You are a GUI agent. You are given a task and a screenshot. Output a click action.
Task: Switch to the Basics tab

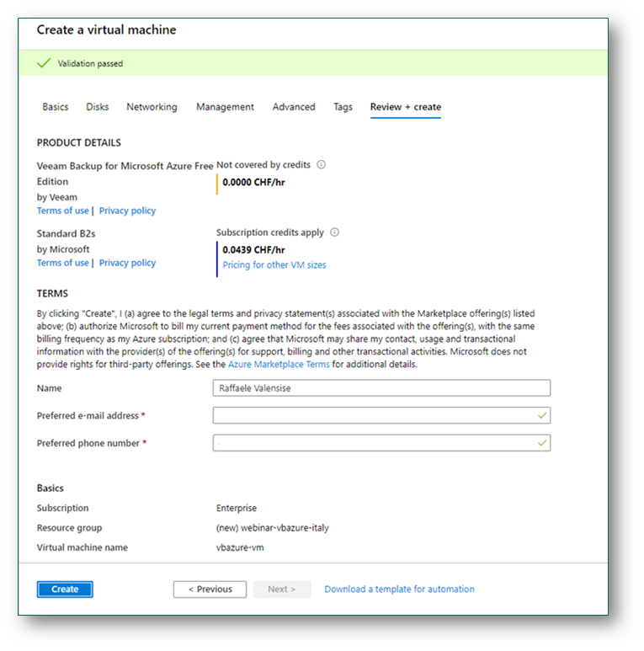coord(56,107)
